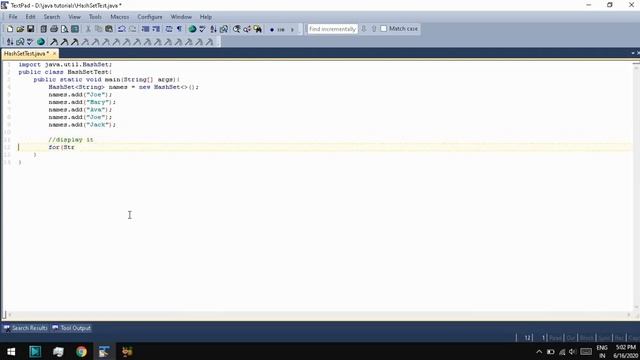Open Print Preview from the toolbar
Screen dimensions: 640x360
tap(64, 29)
